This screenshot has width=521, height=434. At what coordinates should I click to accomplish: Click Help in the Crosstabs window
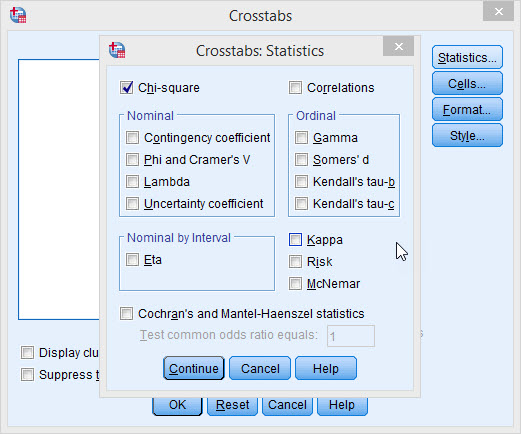coord(342,406)
